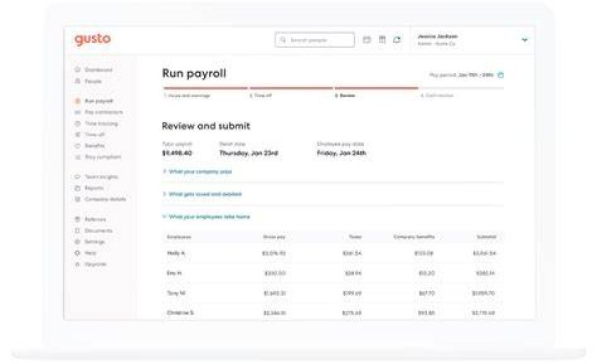The width and height of the screenshot is (597, 364).
Task: Expand What your company pays section
Action: click(x=197, y=172)
